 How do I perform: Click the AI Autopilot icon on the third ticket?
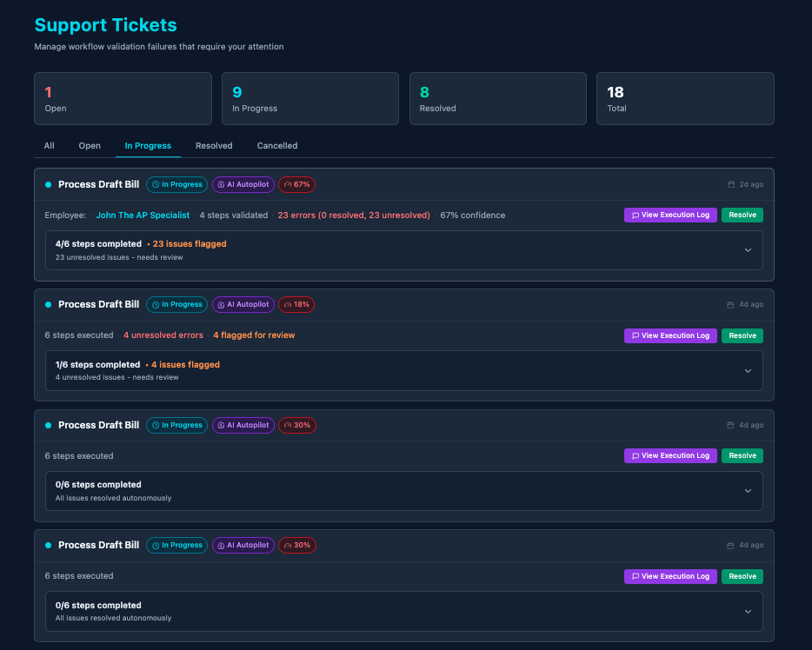click(221, 425)
